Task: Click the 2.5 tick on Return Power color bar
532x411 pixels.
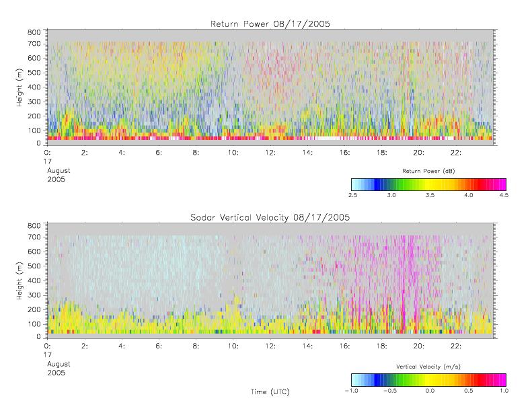Action: [352, 195]
